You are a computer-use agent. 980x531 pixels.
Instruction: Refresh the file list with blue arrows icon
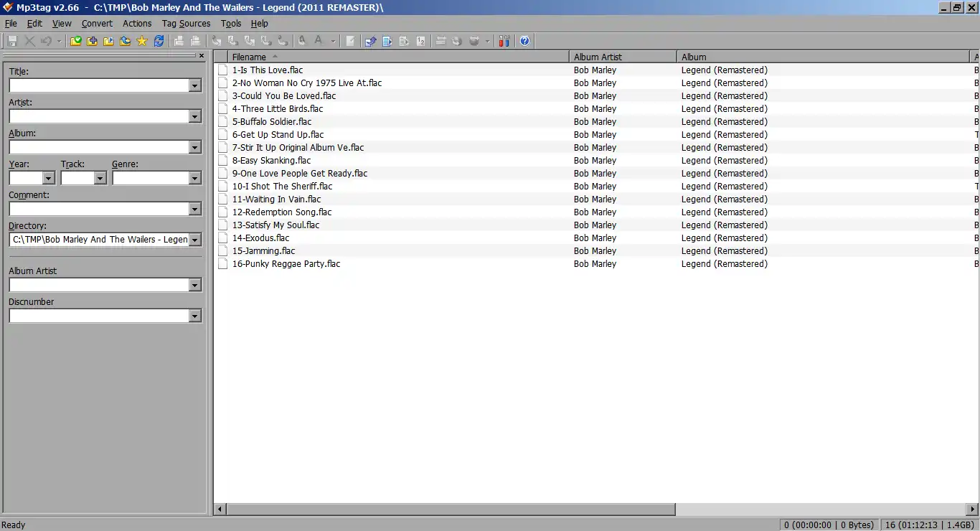159,41
